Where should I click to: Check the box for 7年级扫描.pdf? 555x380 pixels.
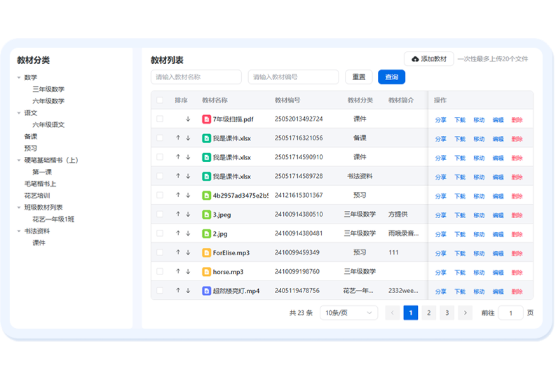tap(160, 119)
